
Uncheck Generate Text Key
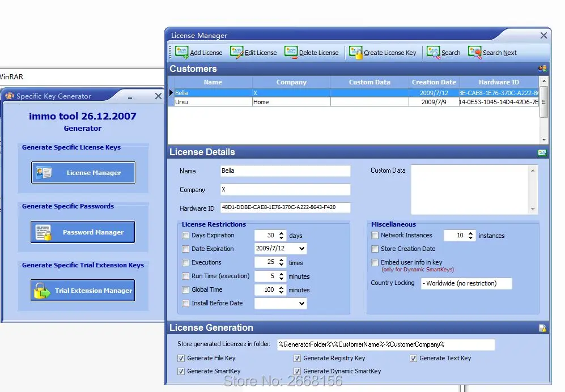click(413, 358)
